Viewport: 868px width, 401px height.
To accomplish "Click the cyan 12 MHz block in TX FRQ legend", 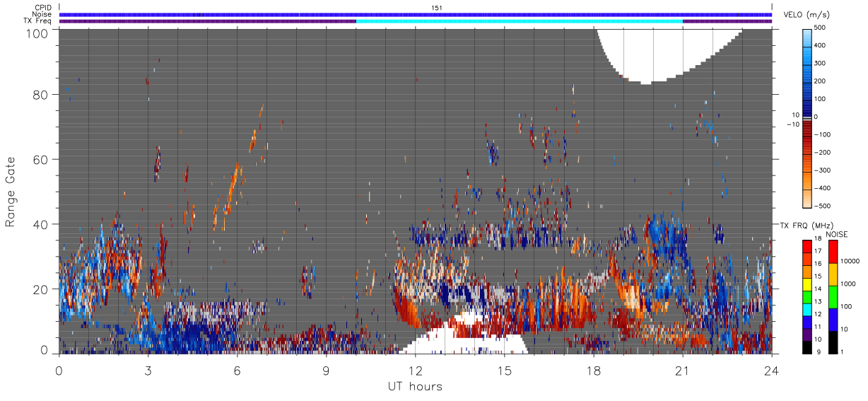I will [x=807, y=309].
